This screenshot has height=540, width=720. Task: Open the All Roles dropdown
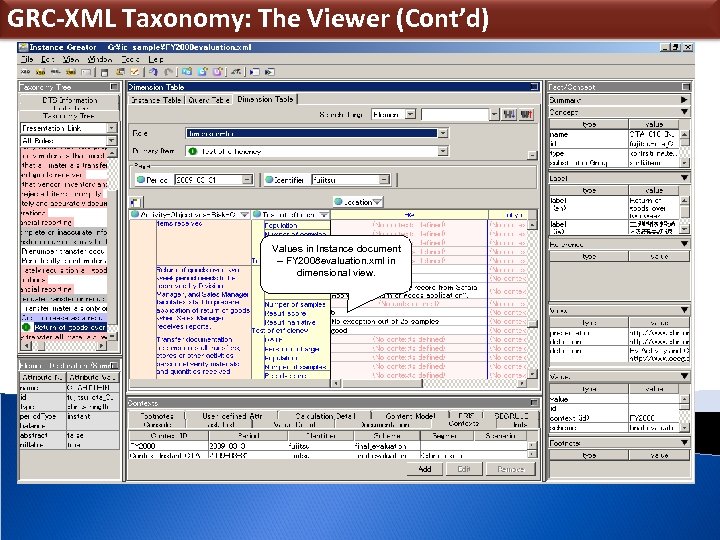tap(112, 141)
